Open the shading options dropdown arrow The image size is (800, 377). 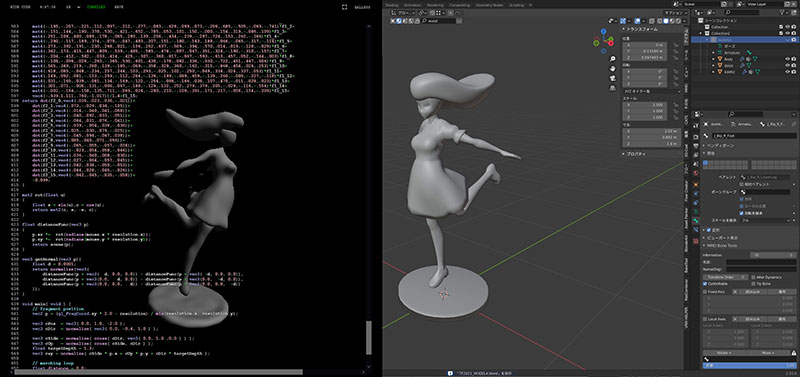point(684,21)
